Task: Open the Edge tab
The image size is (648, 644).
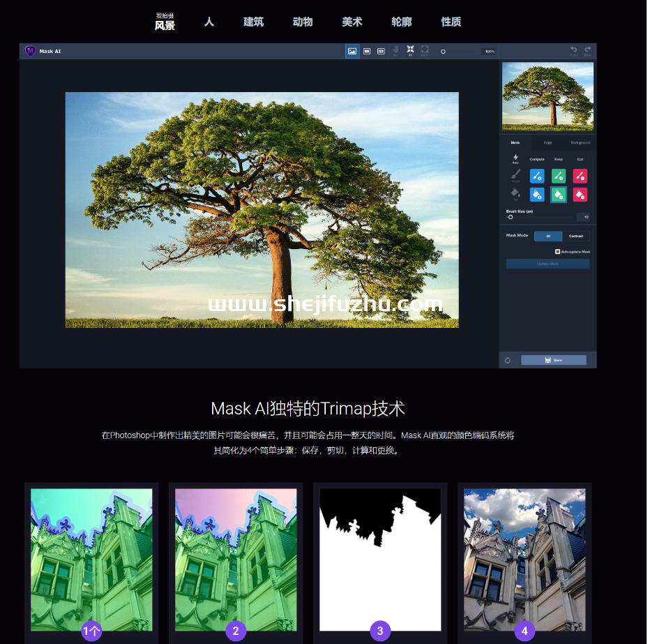Action: pyautogui.click(x=548, y=142)
